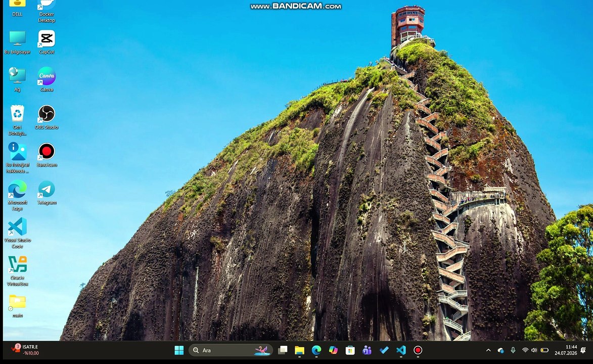Screen dimensions: 593x364
Task: Open the Windows Start menu
Action: coord(179,350)
